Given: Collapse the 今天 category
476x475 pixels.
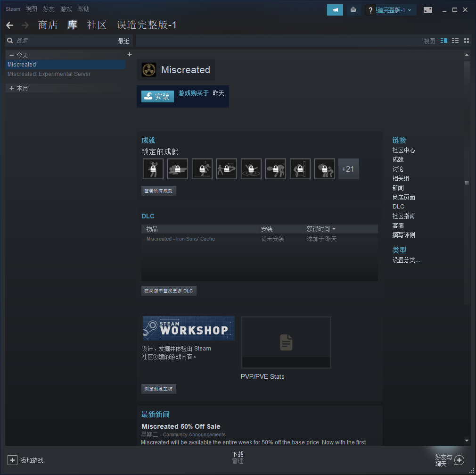Looking at the screenshot, I should 12,55.
